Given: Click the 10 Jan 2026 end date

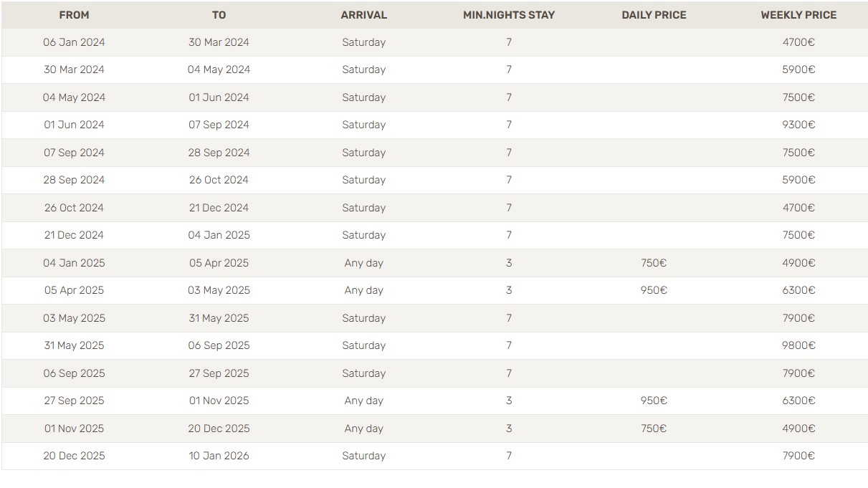Looking at the screenshot, I should [x=219, y=456].
